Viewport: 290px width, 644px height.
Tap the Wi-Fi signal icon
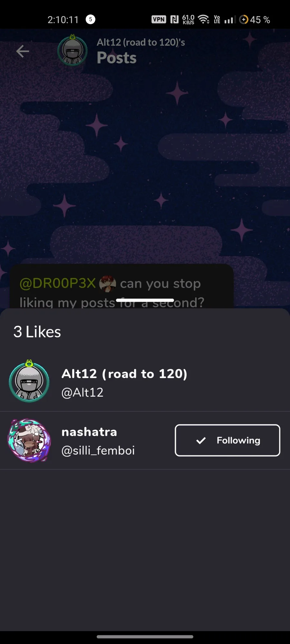click(x=204, y=19)
